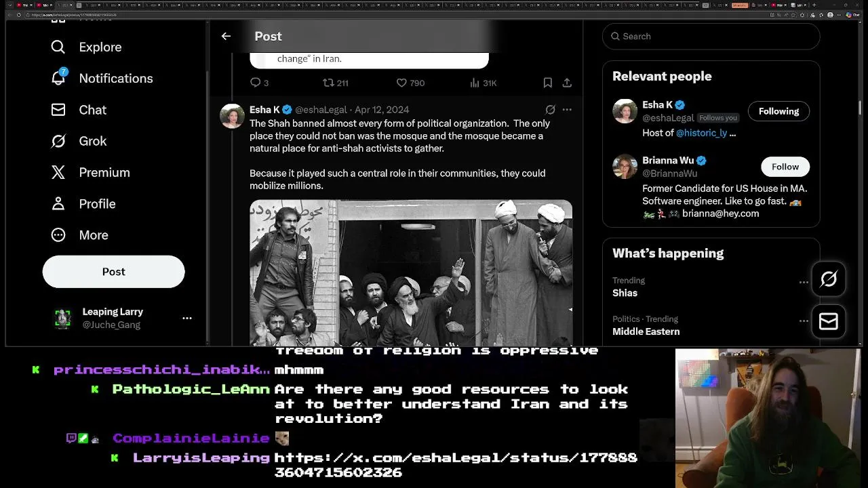Viewport: 868px width, 488px height.
Task: Open the Shias trending topic
Action: coord(625,293)
